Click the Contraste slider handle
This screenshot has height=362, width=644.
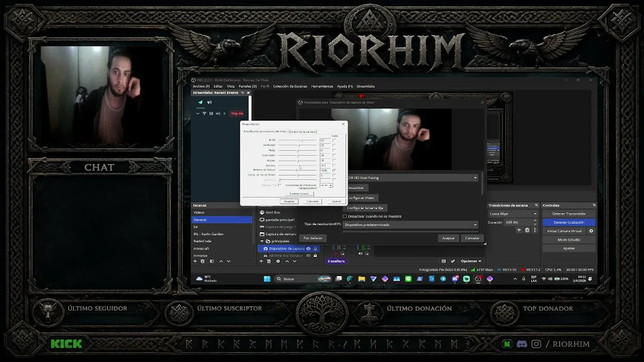pos(299,145)
